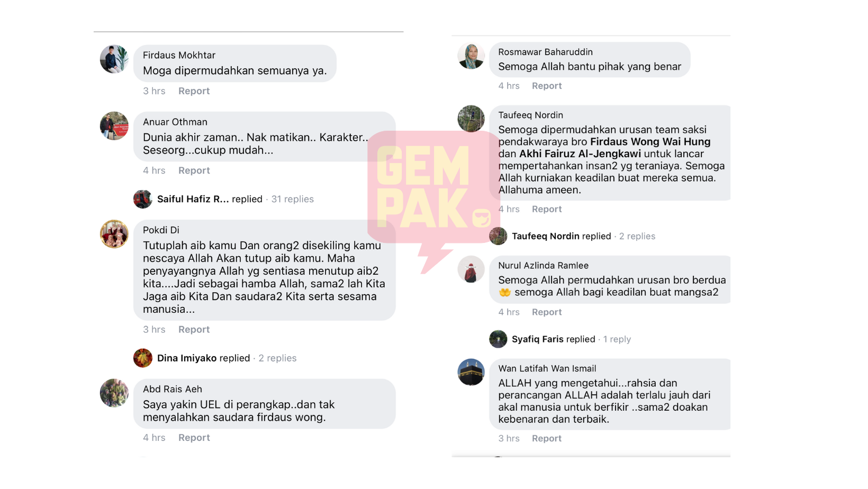The height and width of the screenshot is (489, 868).
Task: Open the tagged Firdaus Wong Wai Hung link
Action: 650,142
